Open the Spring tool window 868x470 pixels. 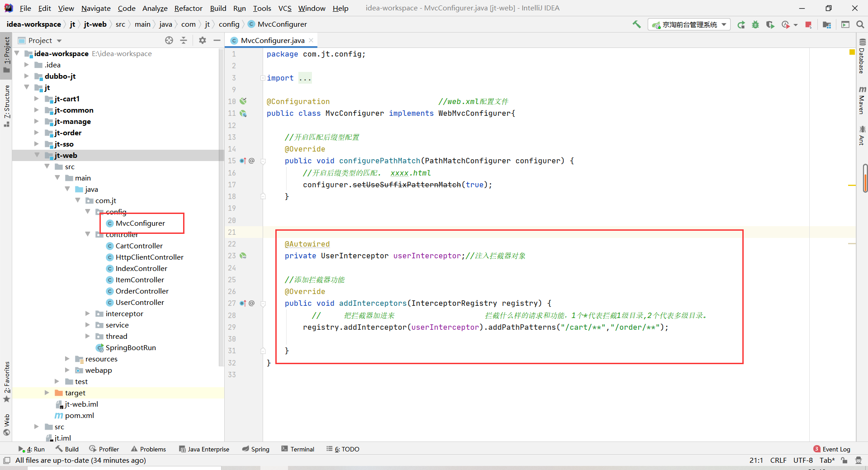(255, 449)
